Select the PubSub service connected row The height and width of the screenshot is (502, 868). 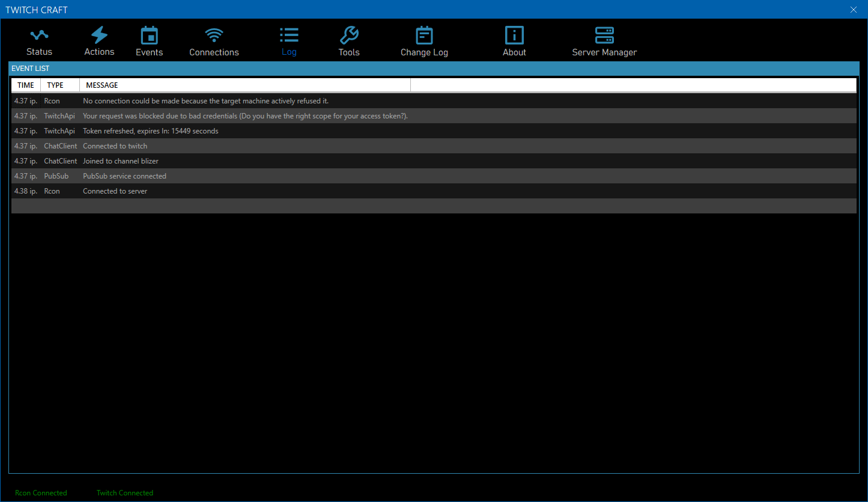coord(124,176)
